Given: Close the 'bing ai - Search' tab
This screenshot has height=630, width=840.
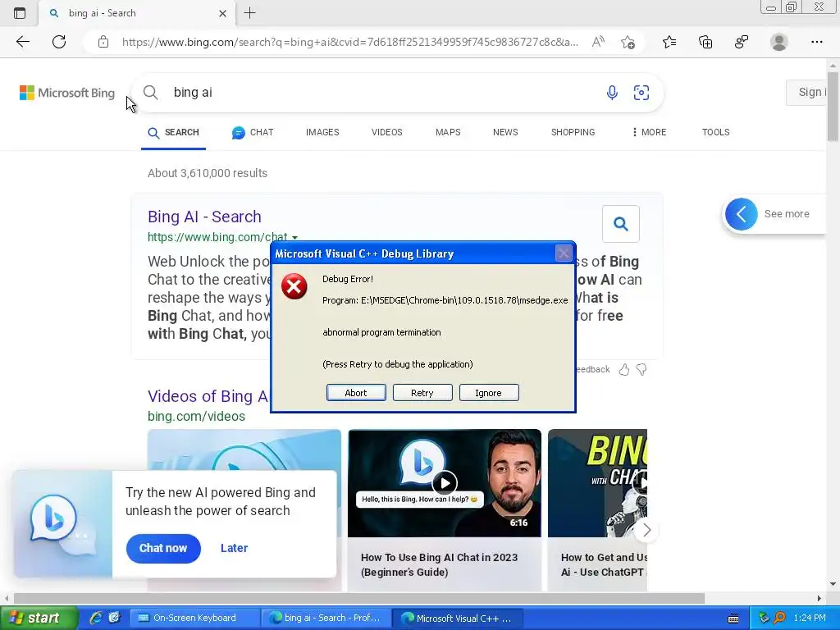Looking at the screenshot, I should [223, 13].
